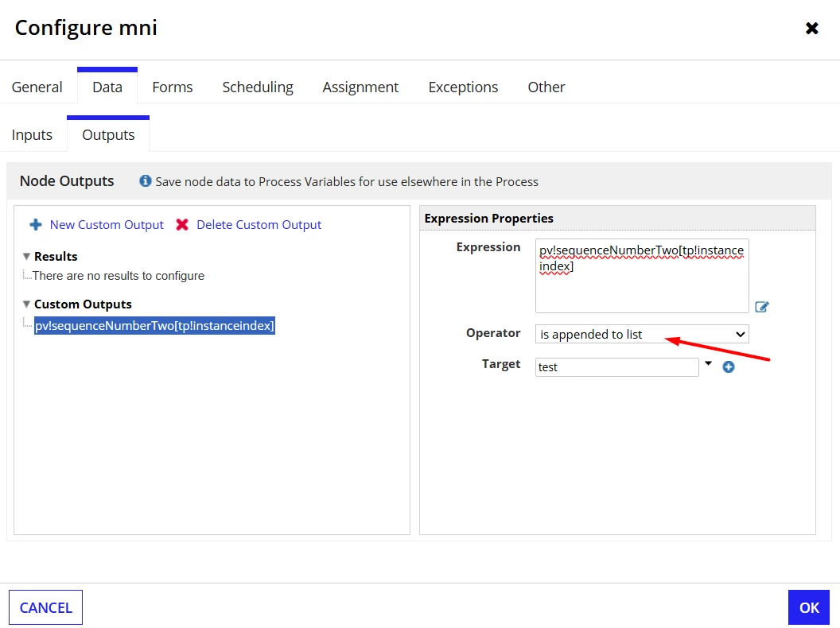Open the expression editor icon
This screenshot has height=628, width=840.
point(761,307)
